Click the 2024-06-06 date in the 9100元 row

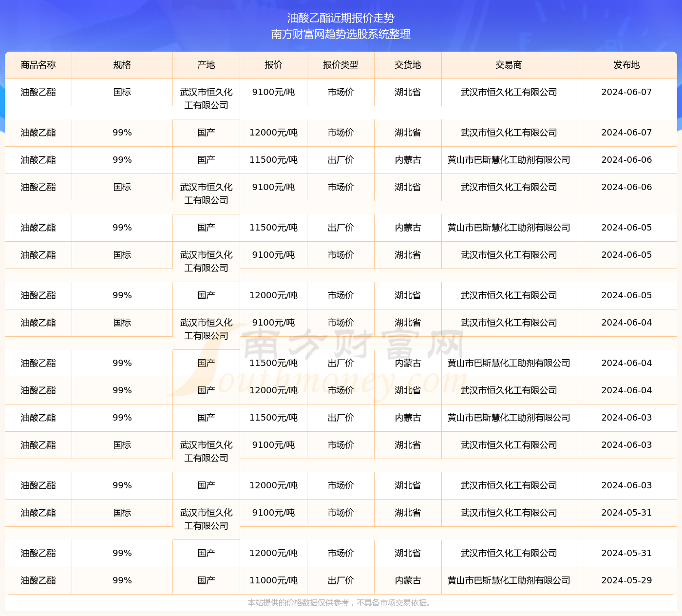pyautogui.click(x=626, y=187)
